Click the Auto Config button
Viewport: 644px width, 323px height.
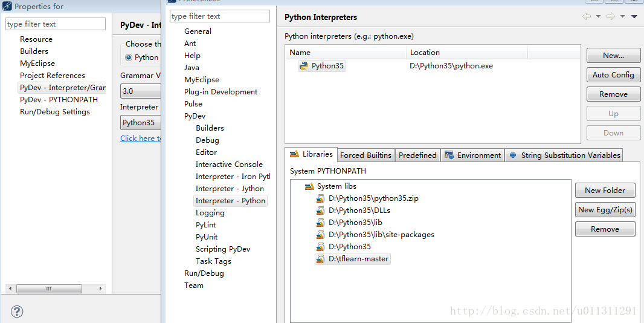tap(613, 75)
